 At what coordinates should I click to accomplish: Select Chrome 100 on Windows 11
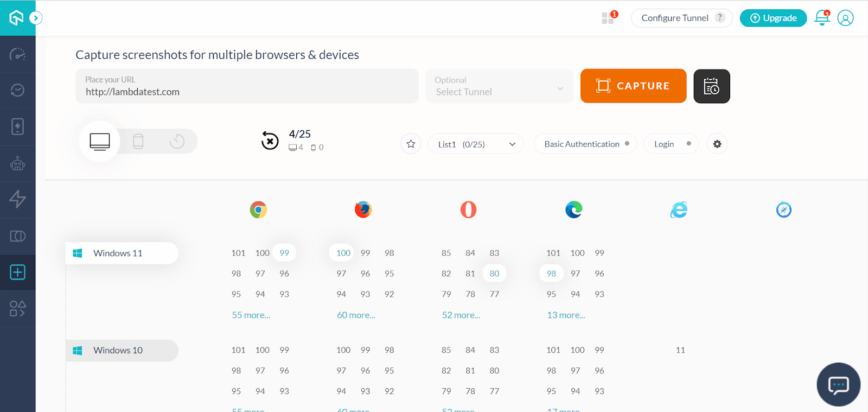pos(263,253)
